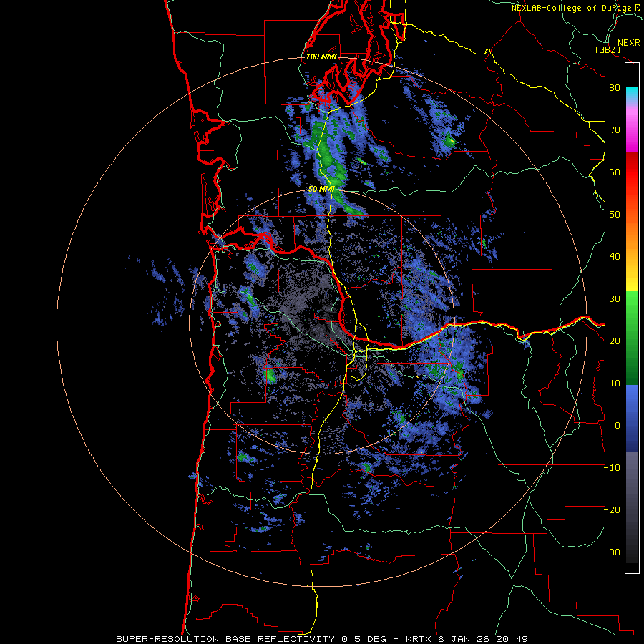Click the Super-Resolution Base Reflectivity caption
The width and height of the screenshot is (644, 644).
tap(322, 639)
